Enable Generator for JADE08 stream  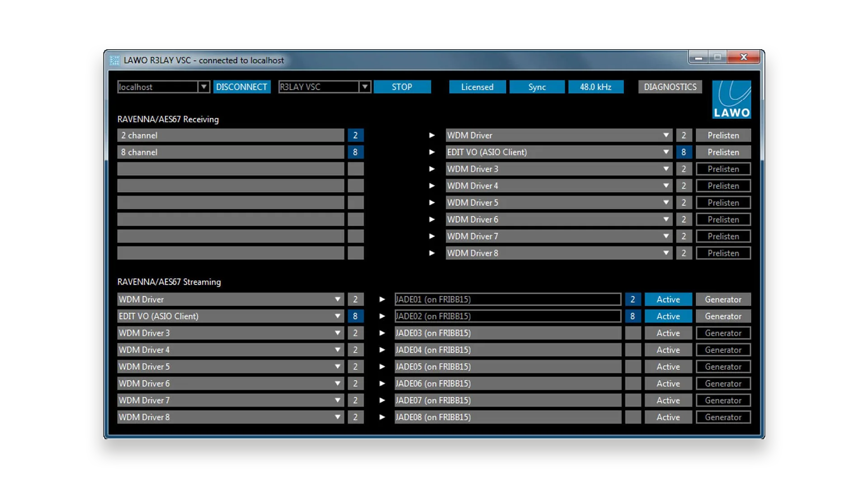pyautogui.click(x=723, y=417)
